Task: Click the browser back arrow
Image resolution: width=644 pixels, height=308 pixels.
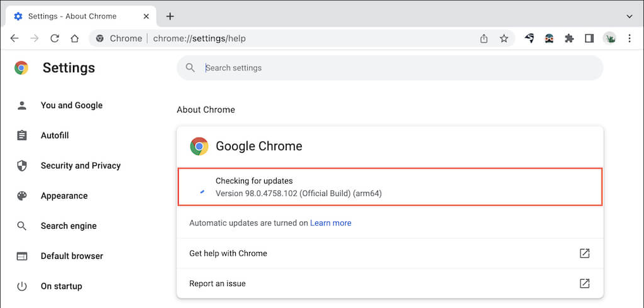Action: pyautogui.click(x=14, y=38)
